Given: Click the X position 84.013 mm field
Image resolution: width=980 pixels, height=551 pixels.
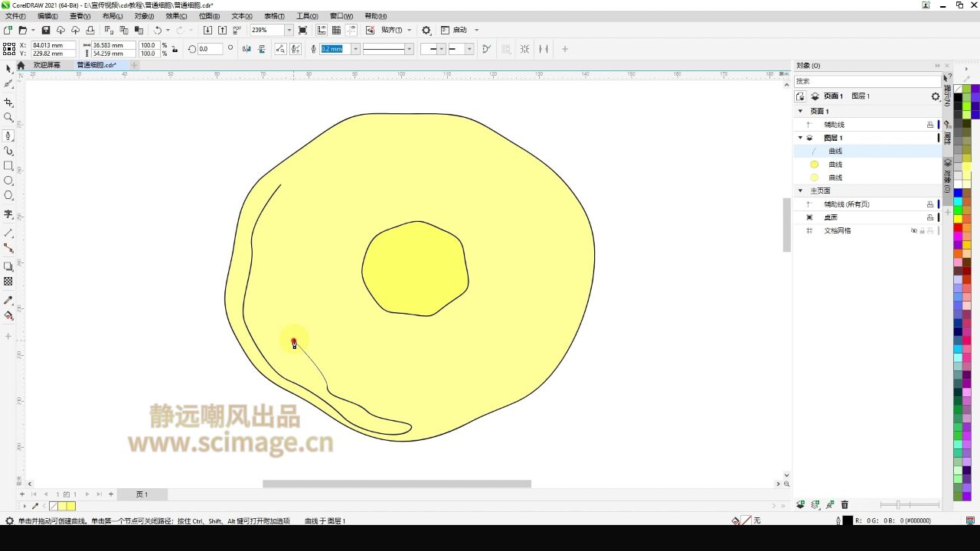Looking at the screenshot, I should [x=53, y=45].
